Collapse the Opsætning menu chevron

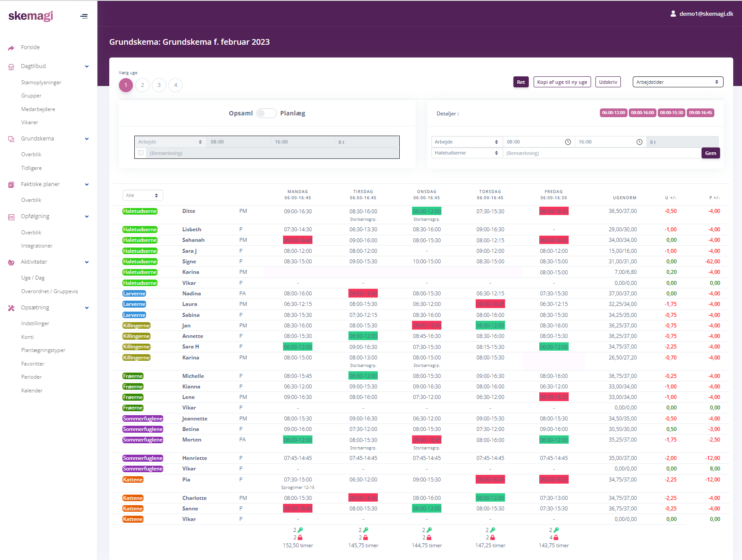(x=87, y=308)
